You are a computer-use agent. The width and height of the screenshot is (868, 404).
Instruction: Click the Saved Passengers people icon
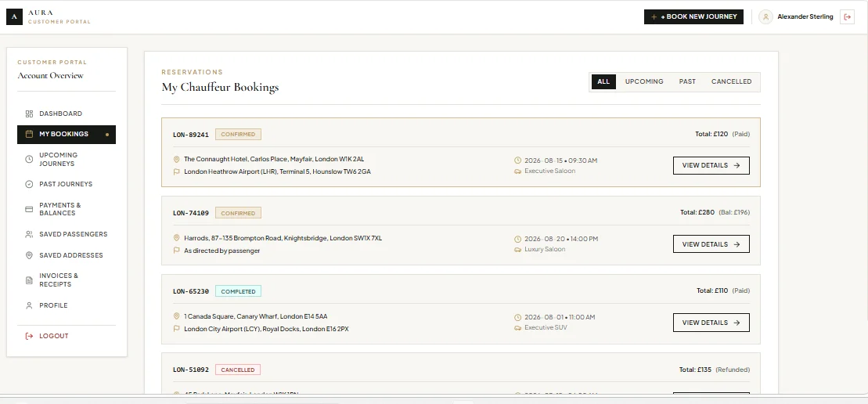coord(29,235)
